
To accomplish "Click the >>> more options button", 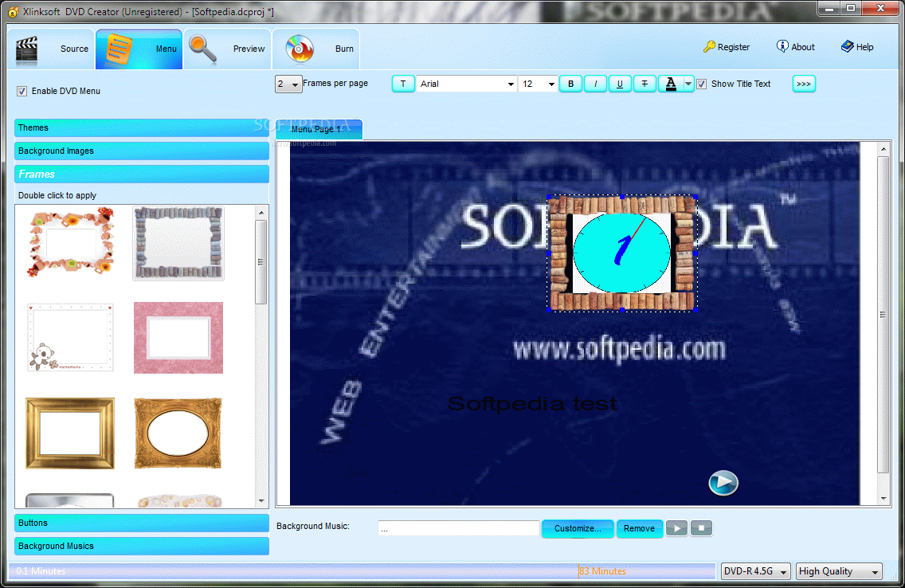I will point(803,84).
